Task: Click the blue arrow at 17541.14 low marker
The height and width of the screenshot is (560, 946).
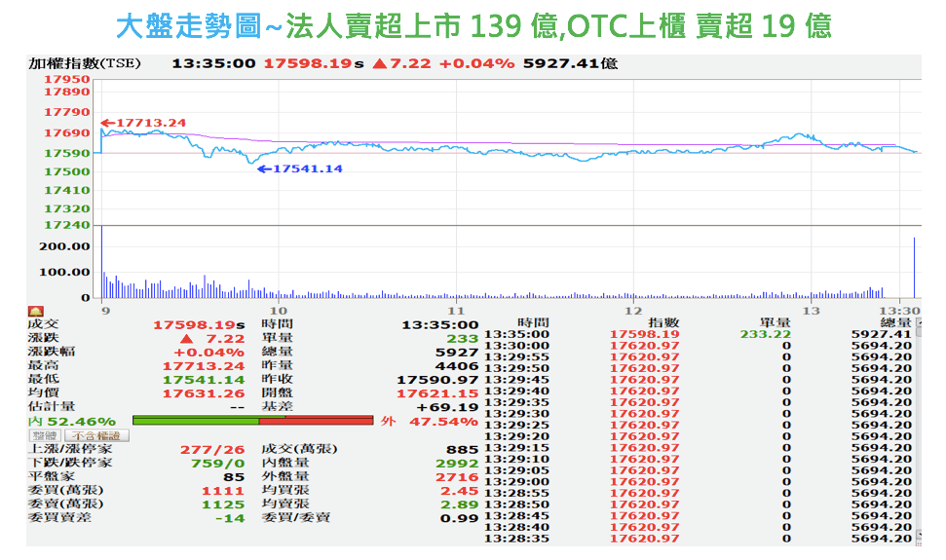Action: [263, 169]
